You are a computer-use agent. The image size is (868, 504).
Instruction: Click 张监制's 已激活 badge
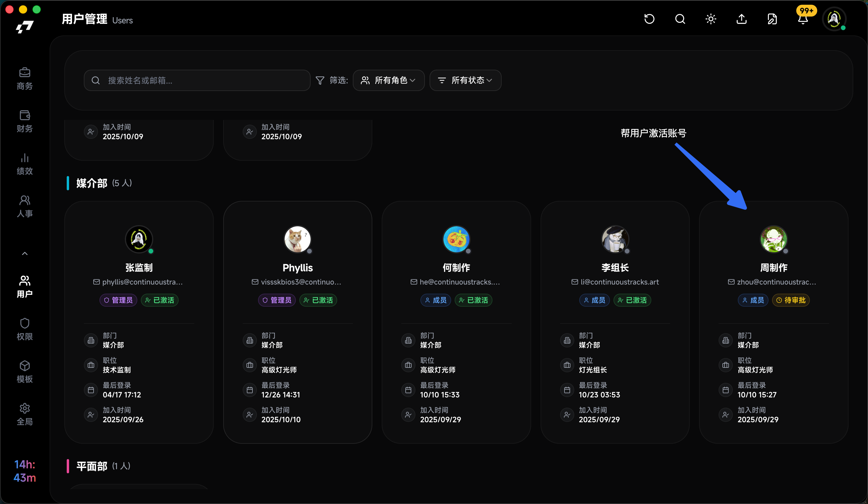tap(159, 300)
